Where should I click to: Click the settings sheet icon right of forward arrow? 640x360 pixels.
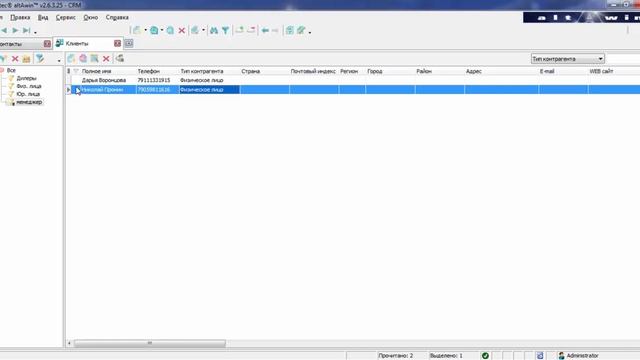289,31
